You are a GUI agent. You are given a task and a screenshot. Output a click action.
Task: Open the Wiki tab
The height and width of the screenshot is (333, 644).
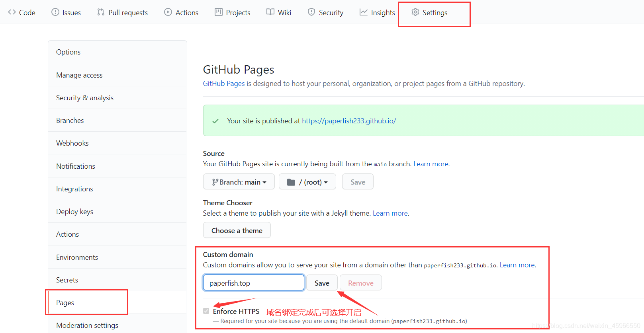point(279,12)
